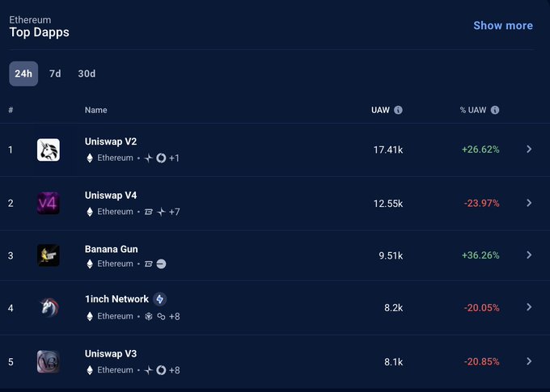Expand the Uniswap V4 row chevron
The image size is (550, 392).
[x=529, y=203]
